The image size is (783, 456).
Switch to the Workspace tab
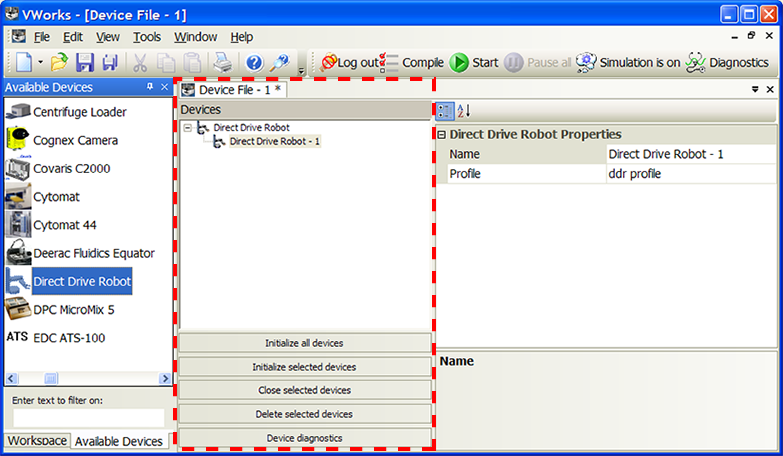pyautogui.click(x=37, y=441)
